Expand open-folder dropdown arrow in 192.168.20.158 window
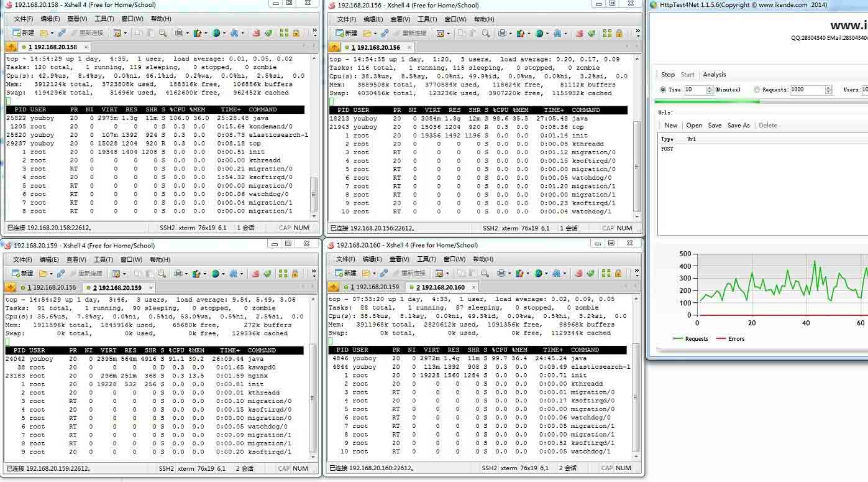Image resolution: width=868 pixels, height=482 pixels. [x=52, y=34]
